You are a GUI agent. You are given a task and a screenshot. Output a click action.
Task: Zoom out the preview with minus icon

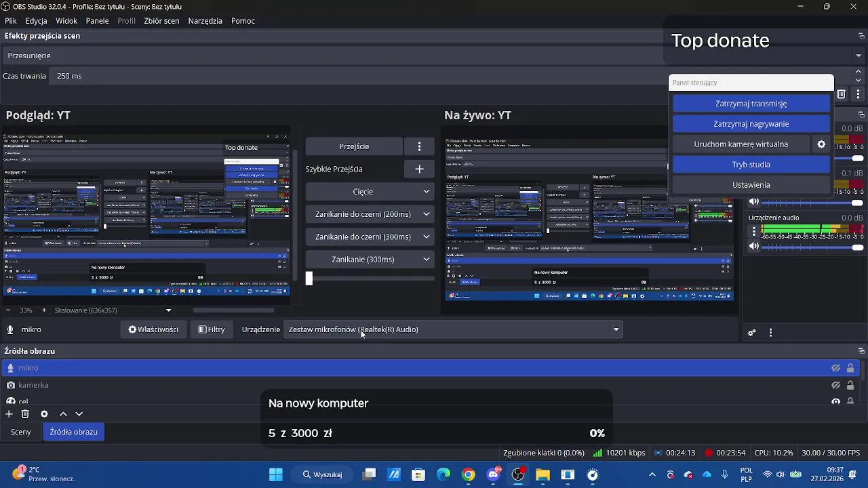click(x=8, y=310)
